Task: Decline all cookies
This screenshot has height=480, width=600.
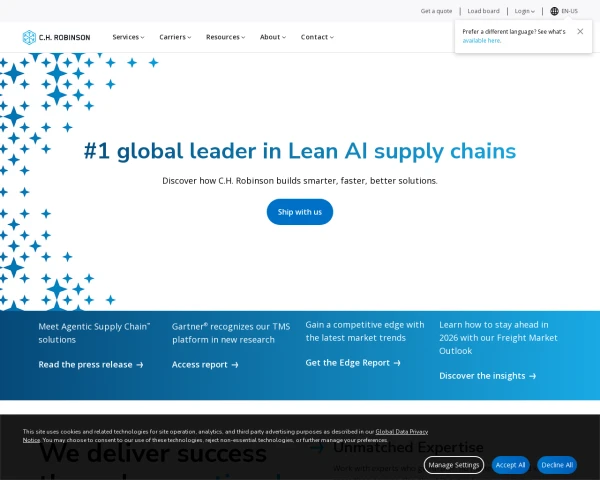Action: [557, 465]
